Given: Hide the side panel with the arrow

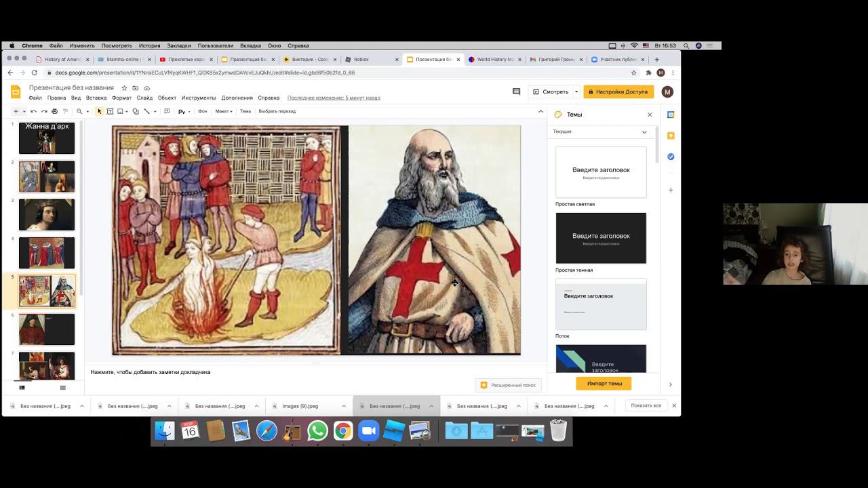Looking at the screenshot, I should pos(671,384).
